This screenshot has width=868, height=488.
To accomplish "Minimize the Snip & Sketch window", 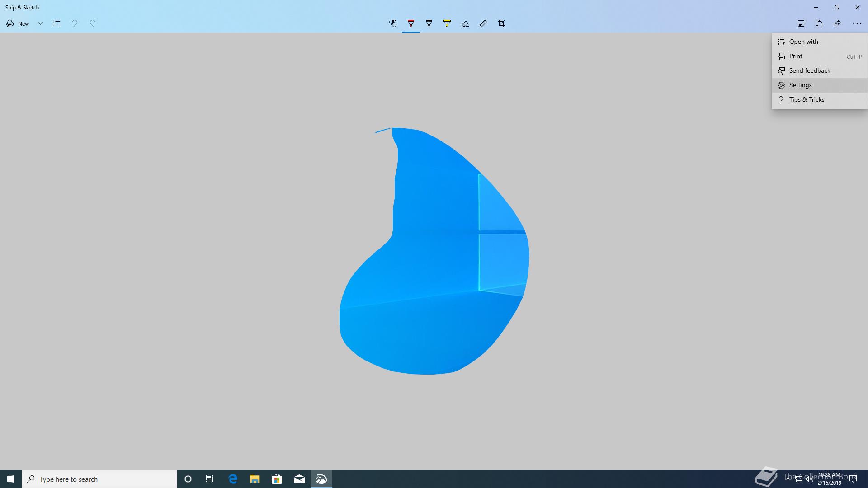I will click(x=816, y=7).
